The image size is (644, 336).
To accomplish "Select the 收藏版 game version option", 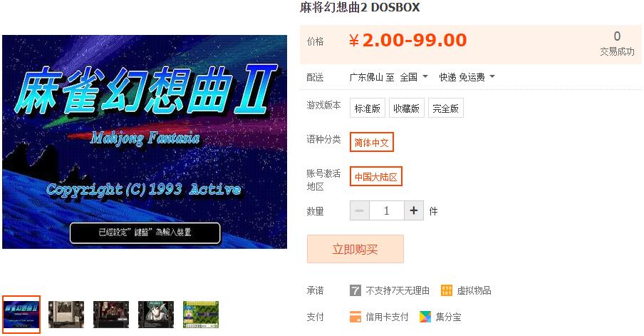I will point(406,108).
